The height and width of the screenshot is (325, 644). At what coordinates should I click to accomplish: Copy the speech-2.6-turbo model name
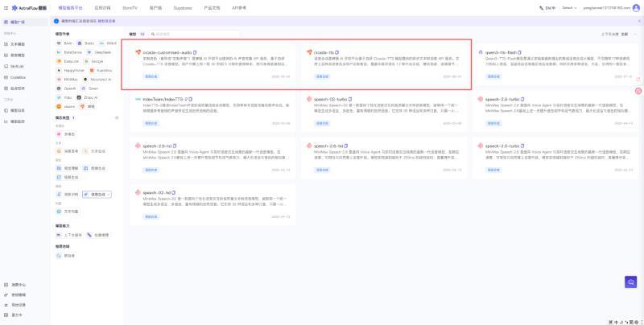522,146
